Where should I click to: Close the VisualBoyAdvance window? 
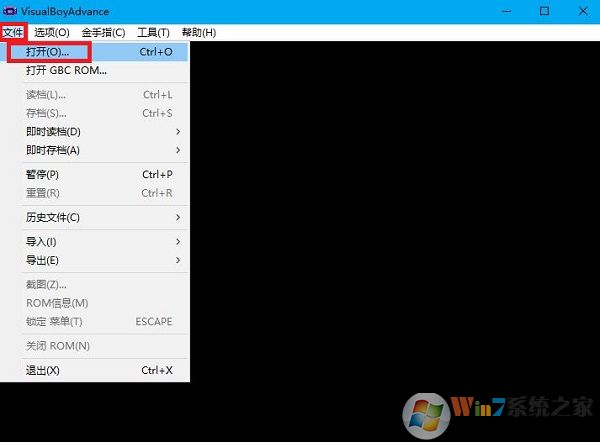[582, 11]
